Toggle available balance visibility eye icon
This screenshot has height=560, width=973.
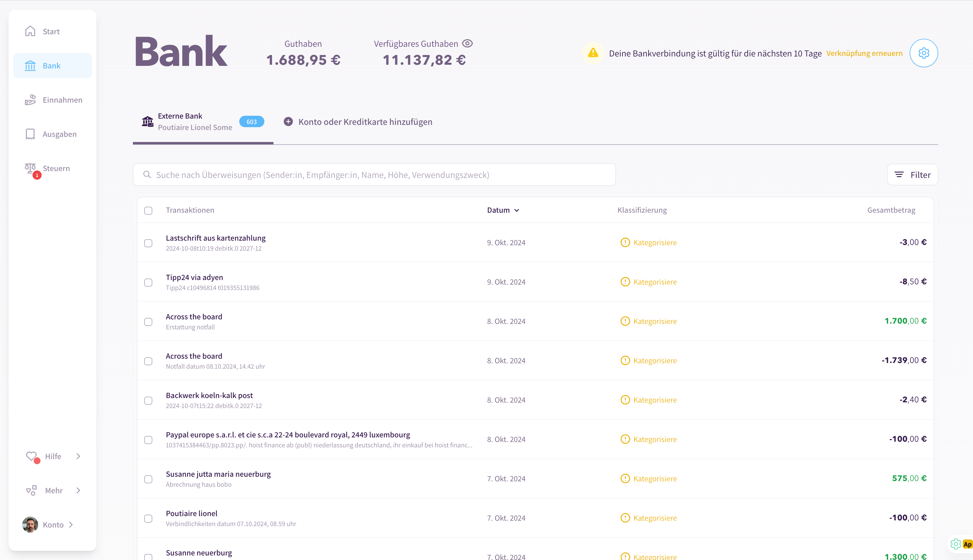(x=467, y=43)
